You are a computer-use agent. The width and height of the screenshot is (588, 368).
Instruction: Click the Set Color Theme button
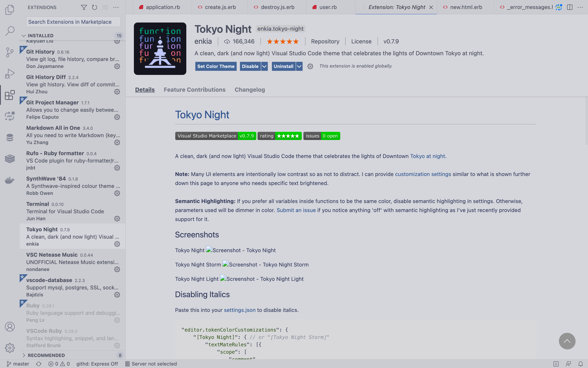click(216, 66)
